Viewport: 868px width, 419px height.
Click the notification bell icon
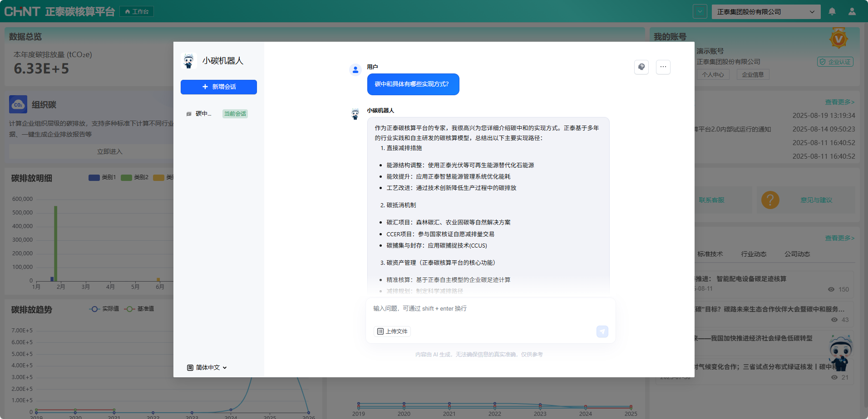coord(832,11)
